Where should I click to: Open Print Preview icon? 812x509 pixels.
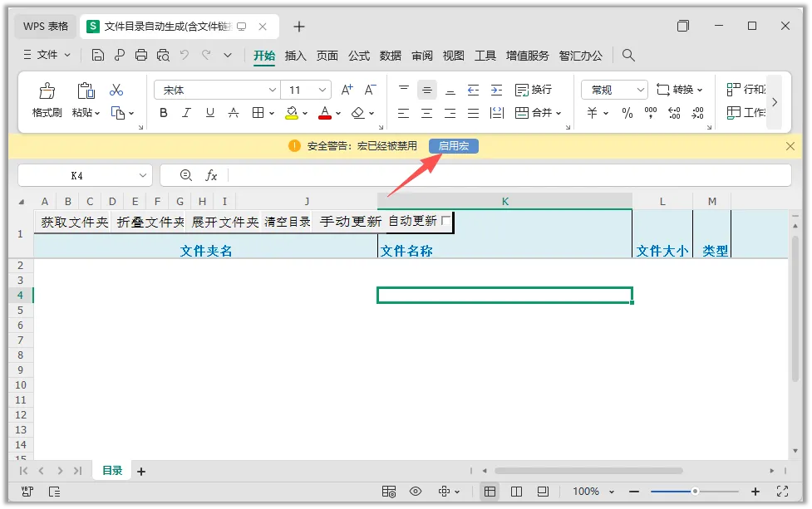(163, 56)
